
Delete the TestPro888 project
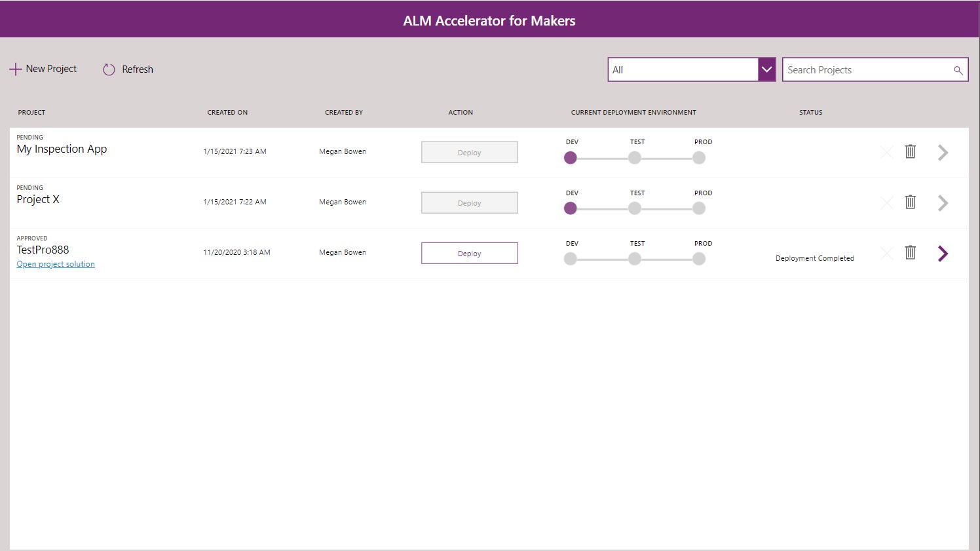pyautogui.click(x=910, y=253)
